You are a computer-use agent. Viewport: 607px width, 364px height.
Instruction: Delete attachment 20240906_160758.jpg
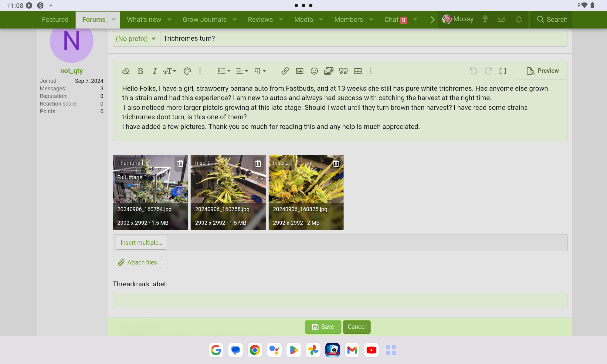tap(258, 163)
